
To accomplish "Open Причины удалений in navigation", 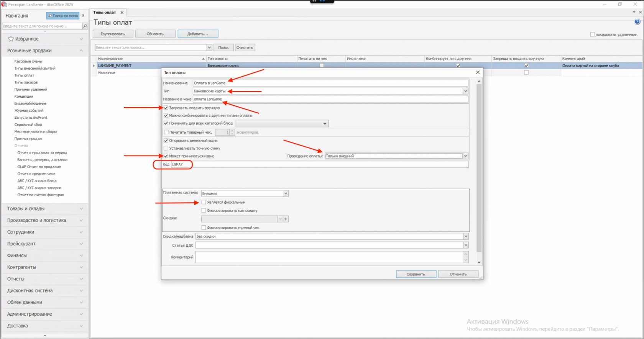I will click(x=31, y=89).
